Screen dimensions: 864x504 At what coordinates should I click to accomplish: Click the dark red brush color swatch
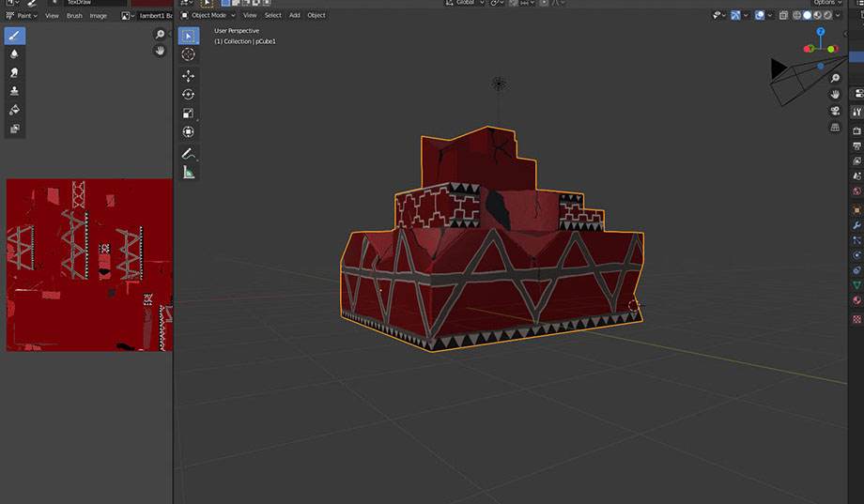151,3
